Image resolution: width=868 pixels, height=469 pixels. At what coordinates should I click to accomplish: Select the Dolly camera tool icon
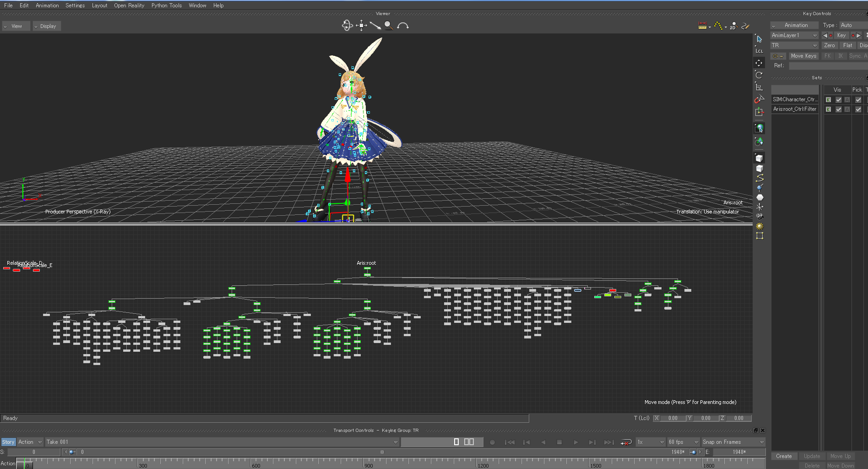(375, 26)
